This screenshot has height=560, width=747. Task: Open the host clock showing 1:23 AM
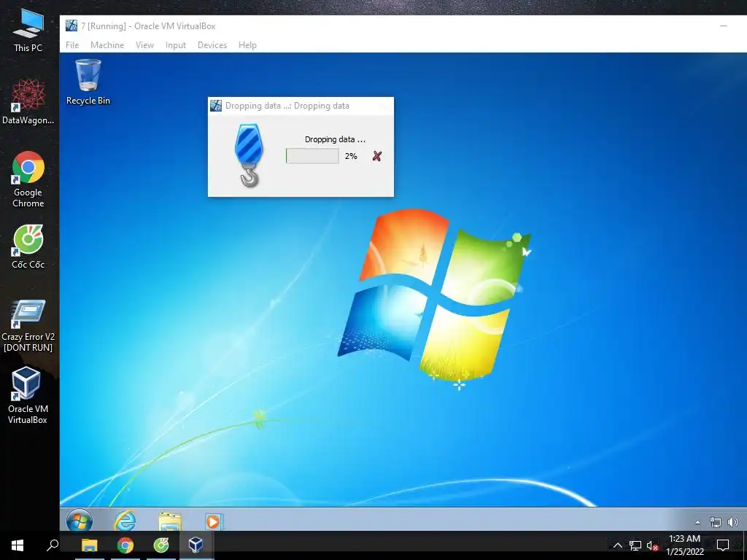click(684, 545)
